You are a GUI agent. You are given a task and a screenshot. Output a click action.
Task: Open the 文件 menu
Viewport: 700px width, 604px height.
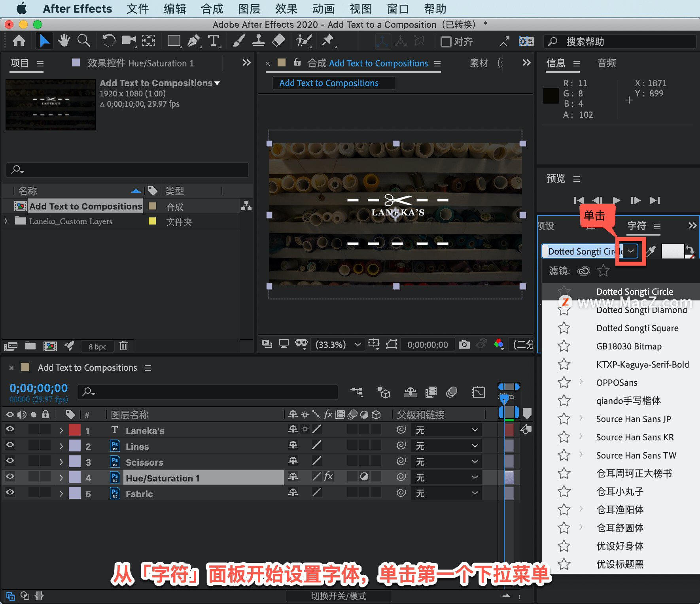coord(138,9)
